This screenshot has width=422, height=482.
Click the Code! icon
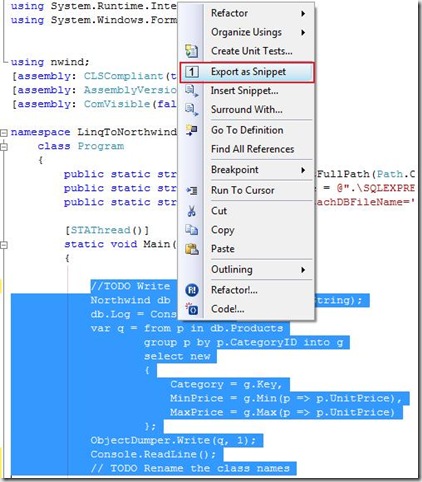(192, 309)
